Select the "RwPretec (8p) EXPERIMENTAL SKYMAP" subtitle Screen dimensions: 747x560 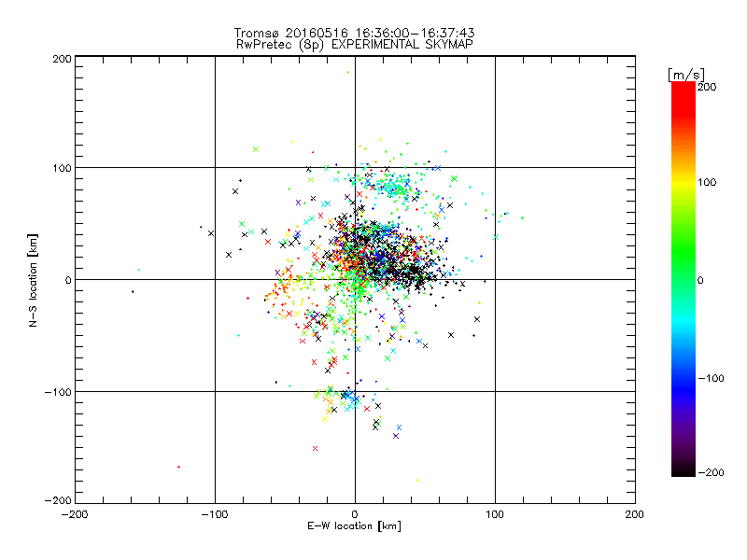(354, 44)
